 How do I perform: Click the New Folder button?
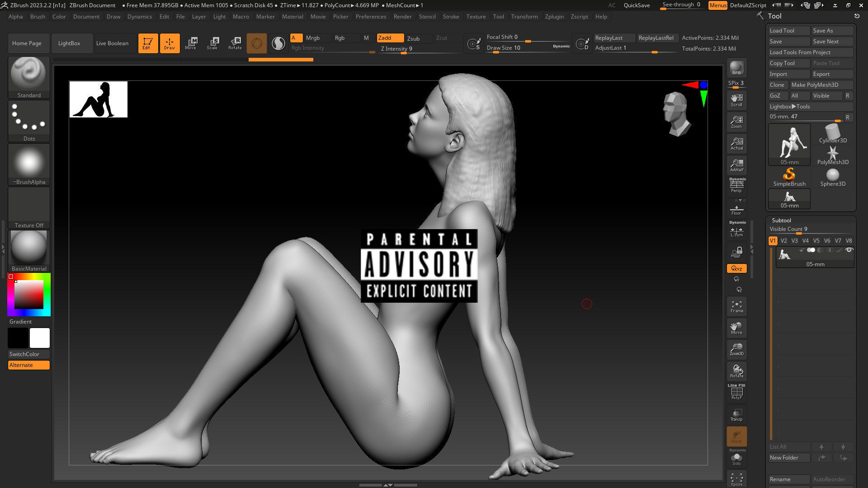[789, 458]
